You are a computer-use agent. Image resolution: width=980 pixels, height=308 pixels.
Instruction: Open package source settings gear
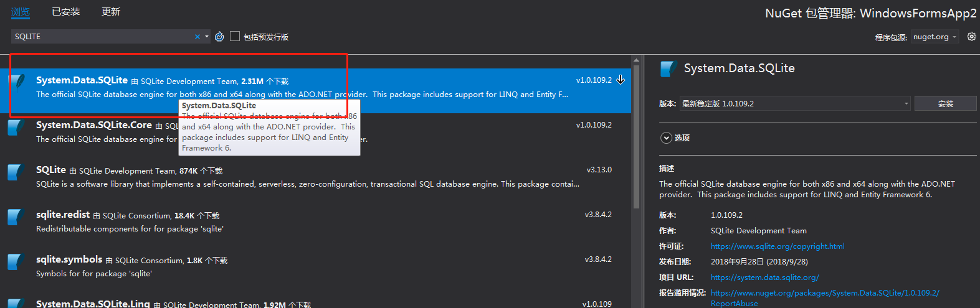971,37
